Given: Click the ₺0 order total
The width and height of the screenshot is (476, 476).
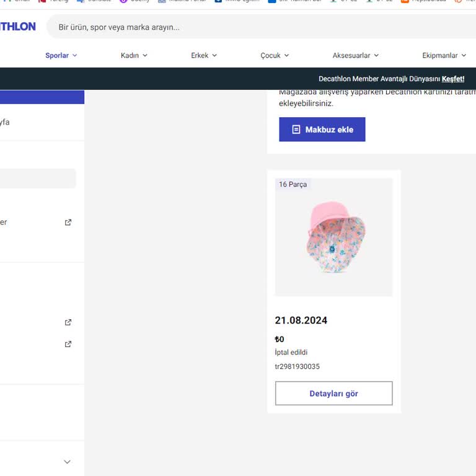Looking at the screenshot, I should coord(280,339).
